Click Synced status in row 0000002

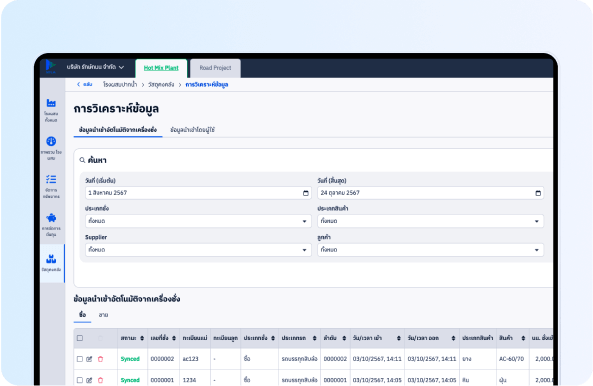130,359
